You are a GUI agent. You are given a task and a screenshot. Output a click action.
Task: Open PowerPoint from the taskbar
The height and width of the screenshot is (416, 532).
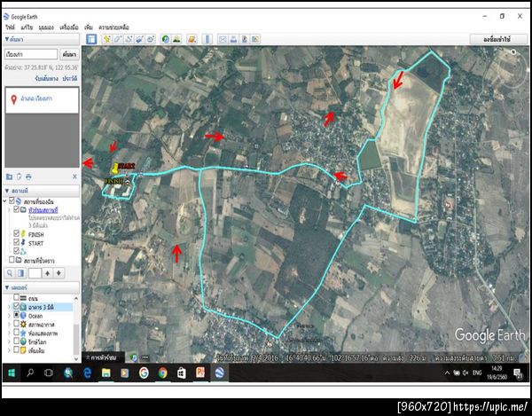[x=200, y=373]
